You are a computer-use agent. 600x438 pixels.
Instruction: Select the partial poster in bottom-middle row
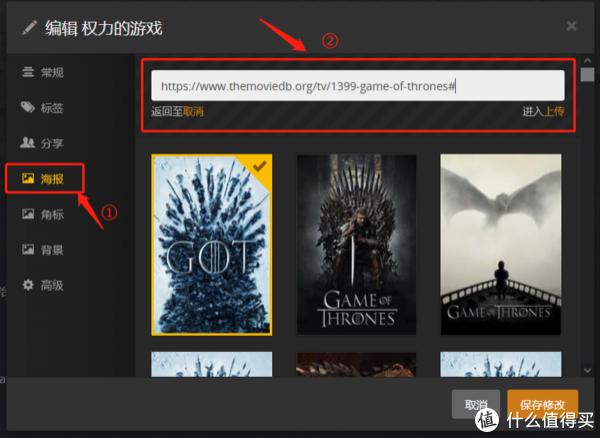356,363
